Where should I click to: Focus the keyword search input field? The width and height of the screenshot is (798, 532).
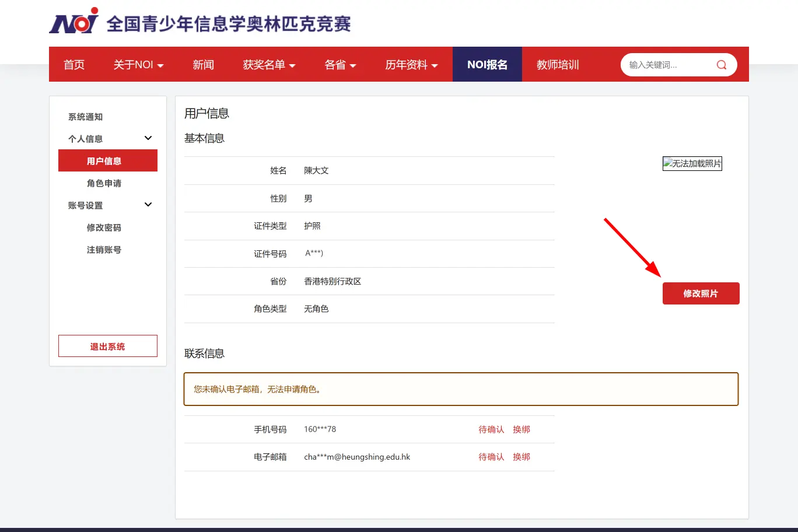point(669,65)
